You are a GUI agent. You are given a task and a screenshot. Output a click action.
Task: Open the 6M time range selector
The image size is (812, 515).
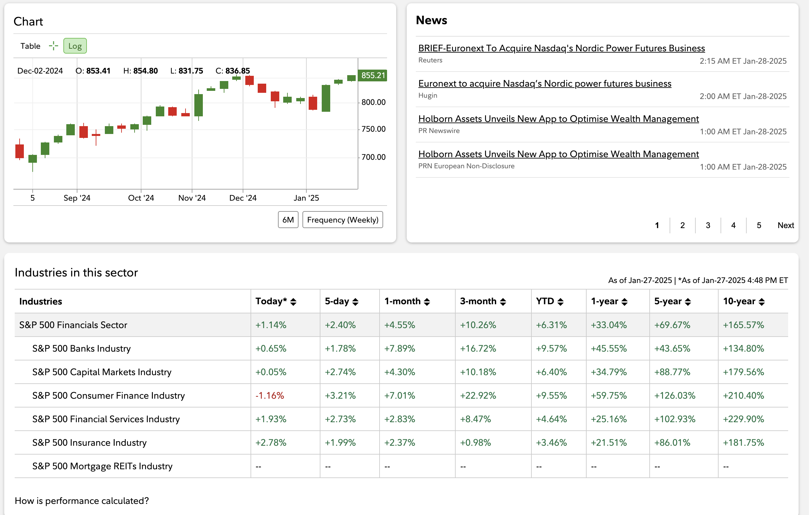pyautogui.click(x=288, y=220)
